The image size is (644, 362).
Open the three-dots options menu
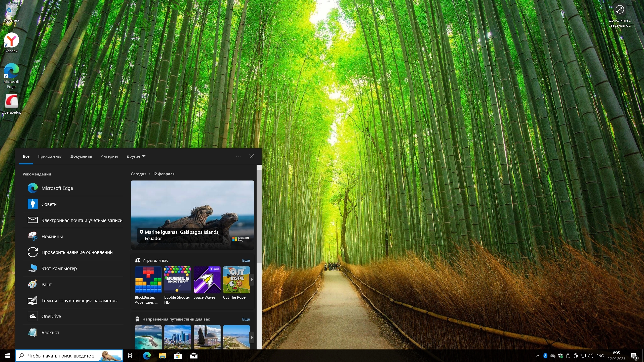(x=238, y=156)
